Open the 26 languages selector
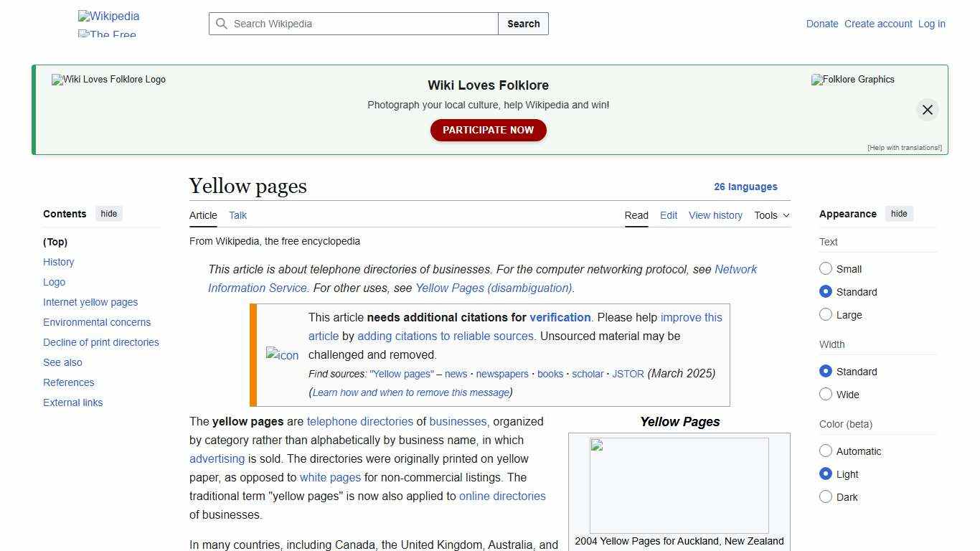The image size is (980, 551). click(745, 187)
